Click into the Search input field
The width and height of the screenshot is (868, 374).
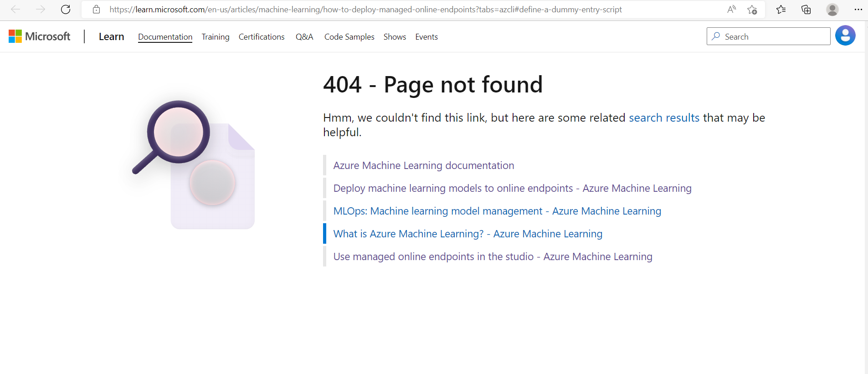[768, 36]
